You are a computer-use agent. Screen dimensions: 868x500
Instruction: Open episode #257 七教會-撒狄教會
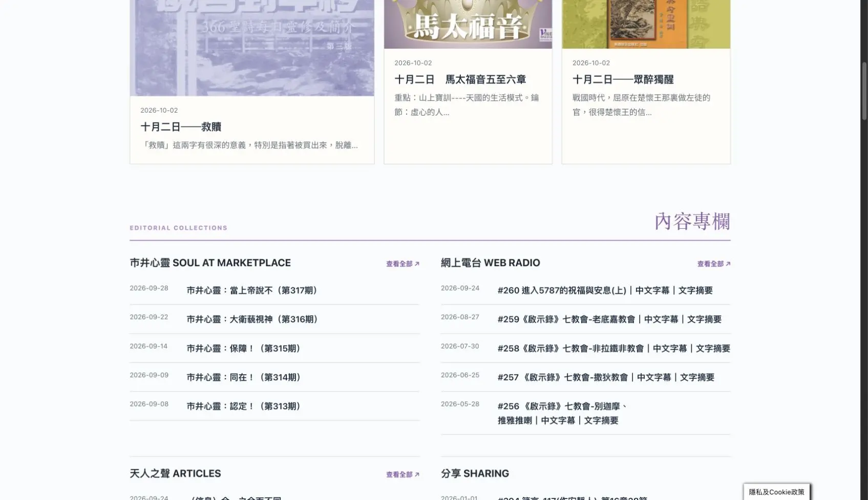click(x=606, y=378)
